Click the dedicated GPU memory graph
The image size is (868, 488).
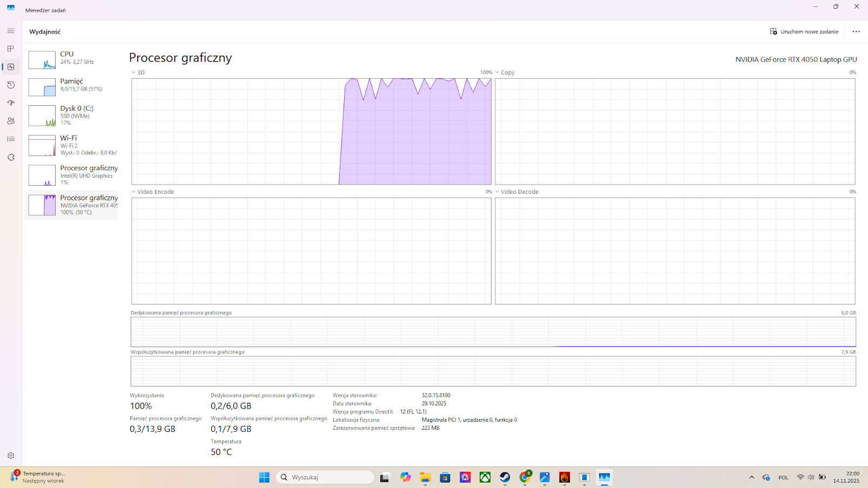(x=493, y=332)
